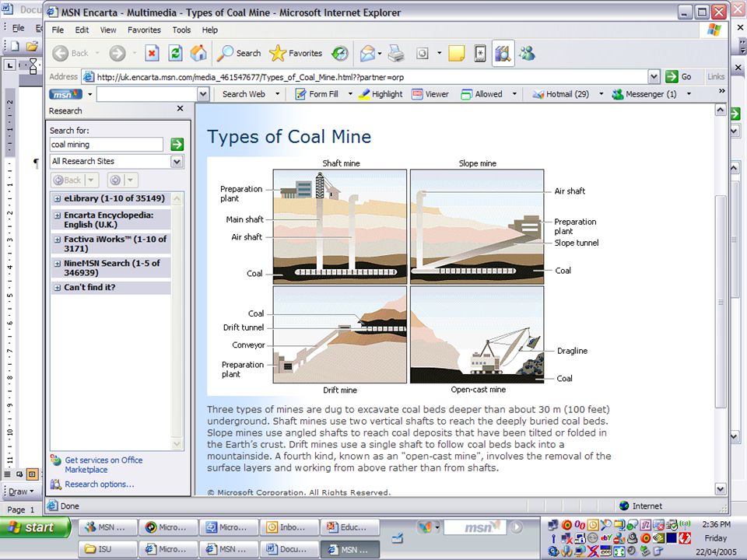
Task: Print the page with the printer icon
Action: 396,54
